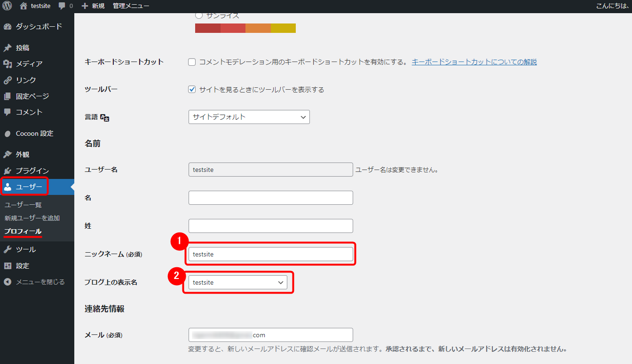This screenshot has width=632, height=364.
Task: Click the home icon beside testsite
Action: pos(24,6)
